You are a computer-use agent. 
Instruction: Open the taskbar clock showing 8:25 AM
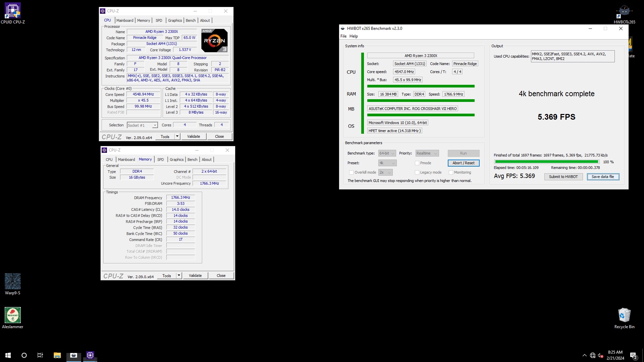point(615,355)
